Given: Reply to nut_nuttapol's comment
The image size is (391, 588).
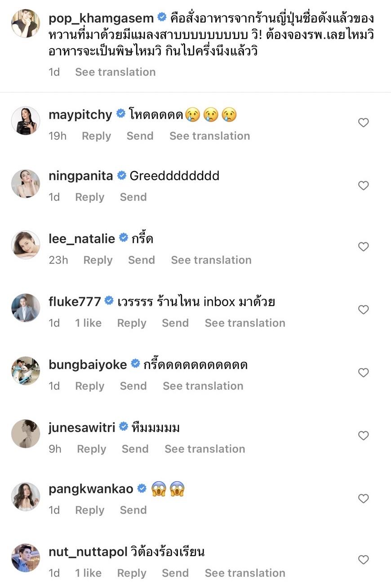Looking at the screenshot, I should click(x=132, y=573).
